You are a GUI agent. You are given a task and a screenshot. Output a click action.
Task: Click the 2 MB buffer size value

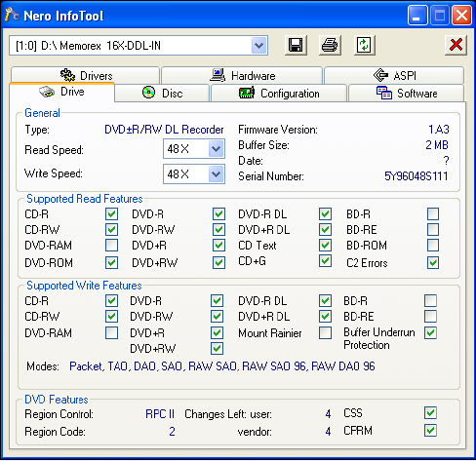[x=437, y=145]
